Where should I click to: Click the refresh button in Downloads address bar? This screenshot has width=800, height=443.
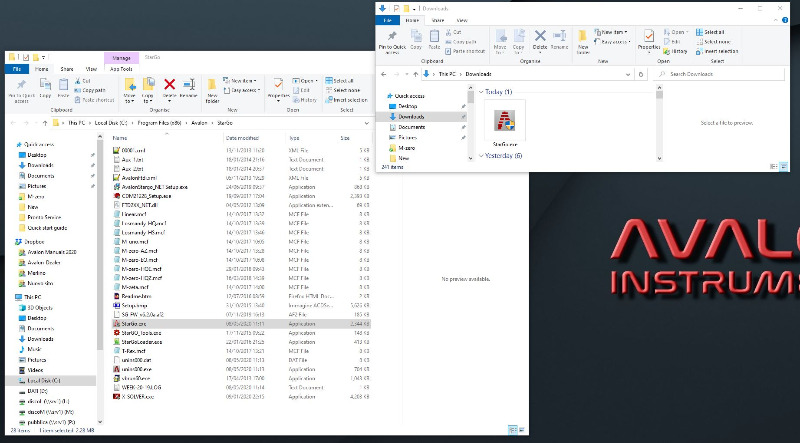coord(641,74)
